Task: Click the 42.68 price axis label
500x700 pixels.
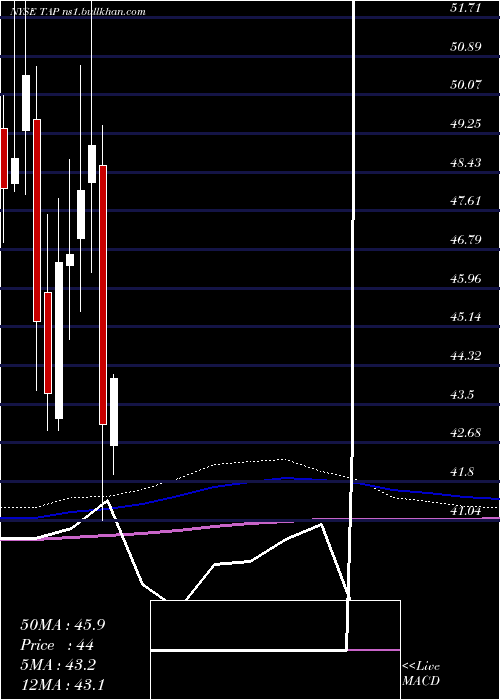Action: point(466,433)
